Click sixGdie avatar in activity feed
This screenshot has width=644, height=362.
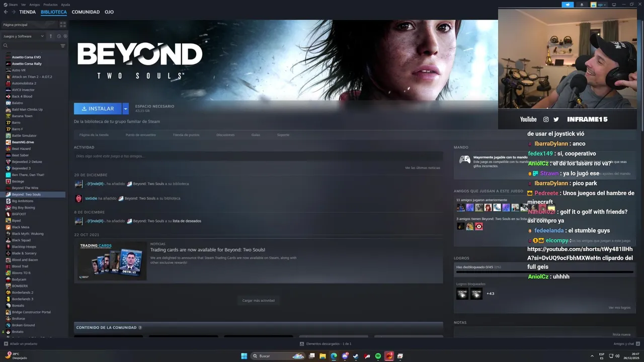(x=78, y=198)
